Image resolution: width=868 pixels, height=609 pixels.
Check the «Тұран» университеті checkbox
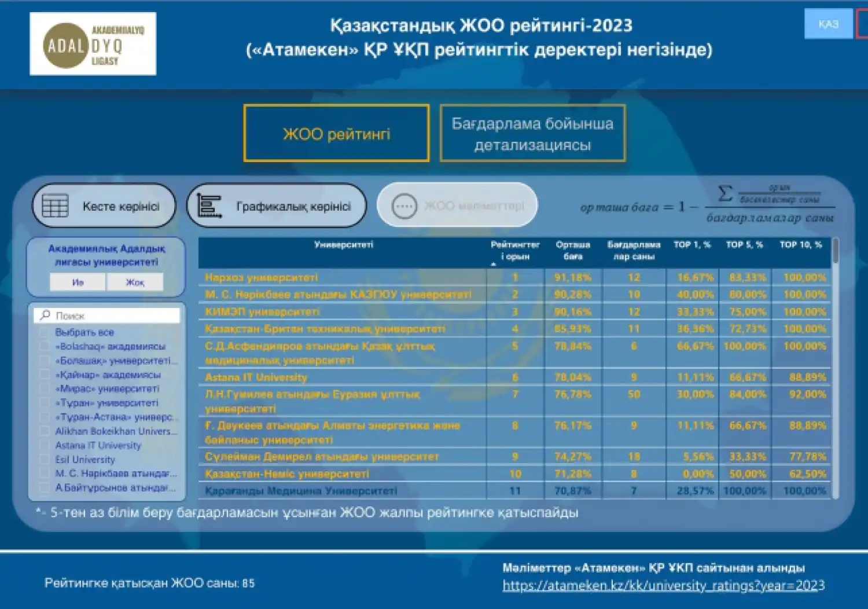[x=44, y=403]
